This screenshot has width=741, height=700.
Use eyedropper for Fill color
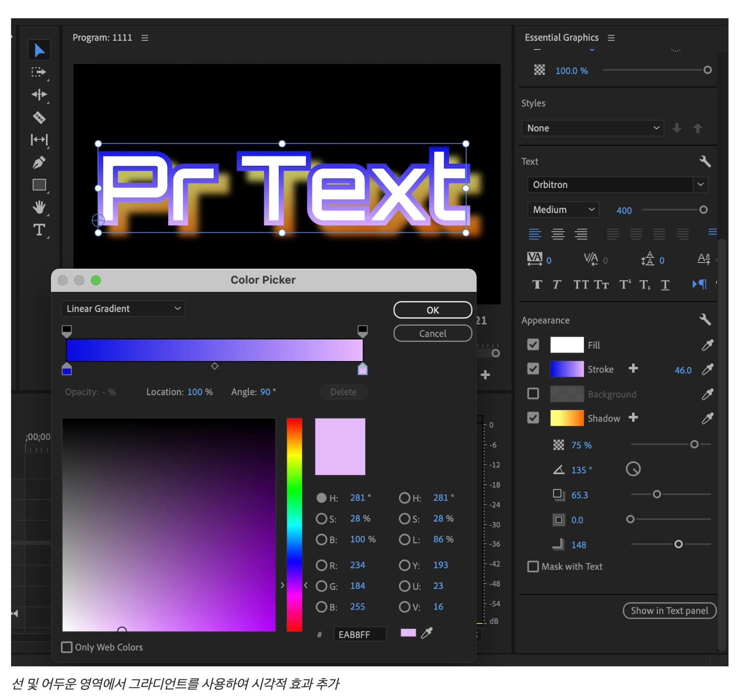click(x=707, y=345)
